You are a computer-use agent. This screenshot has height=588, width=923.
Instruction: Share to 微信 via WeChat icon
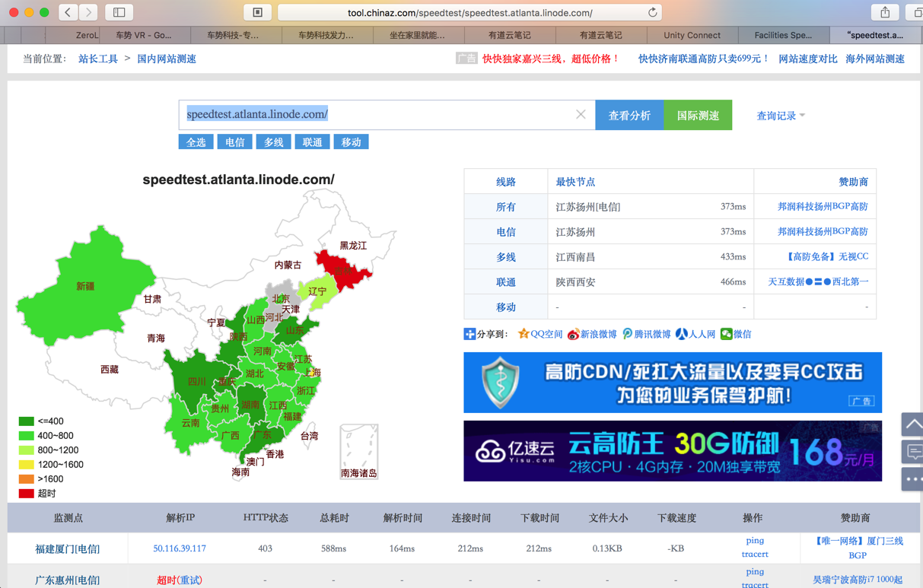(x=726, y=334)
